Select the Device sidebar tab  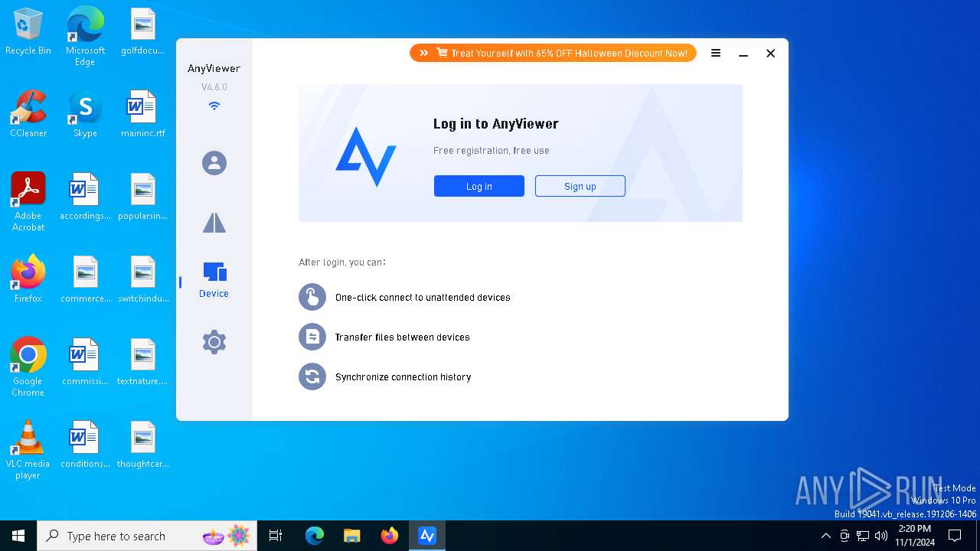(214, 280)
